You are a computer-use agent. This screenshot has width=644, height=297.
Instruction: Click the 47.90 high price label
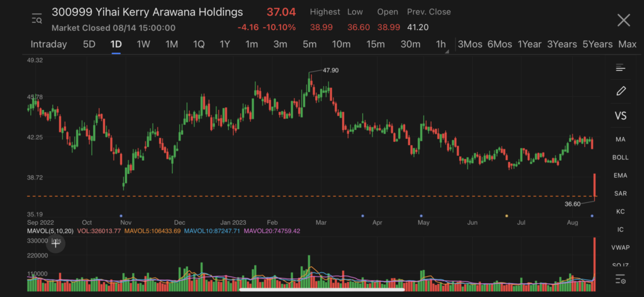pos(331,70)
